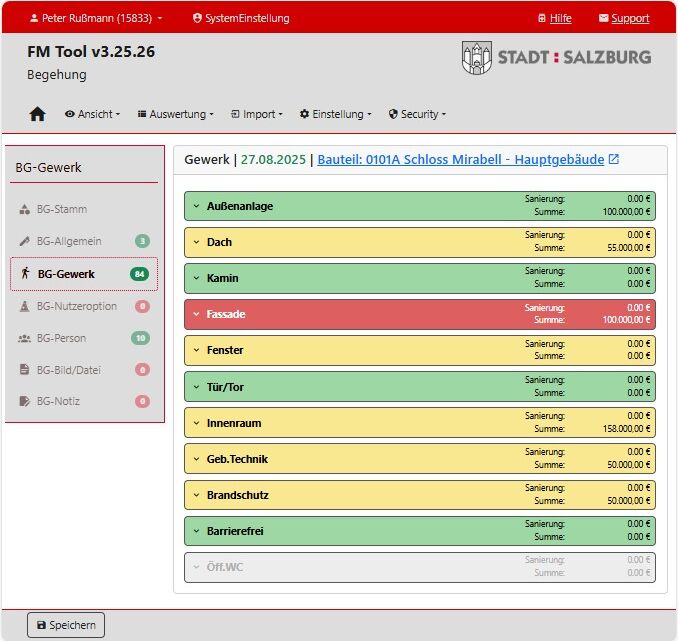Switch to the BG-Allgemein tab
Viewport: 678px width, 641px height.
pos(84,241)
